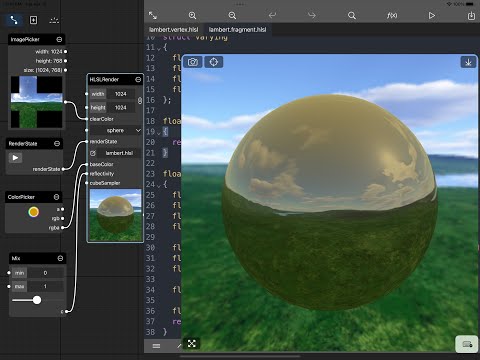The width and height of the screenshot is (480, 360).
Task: Open the sphere mesh dropdown
Action: (116, 130)
